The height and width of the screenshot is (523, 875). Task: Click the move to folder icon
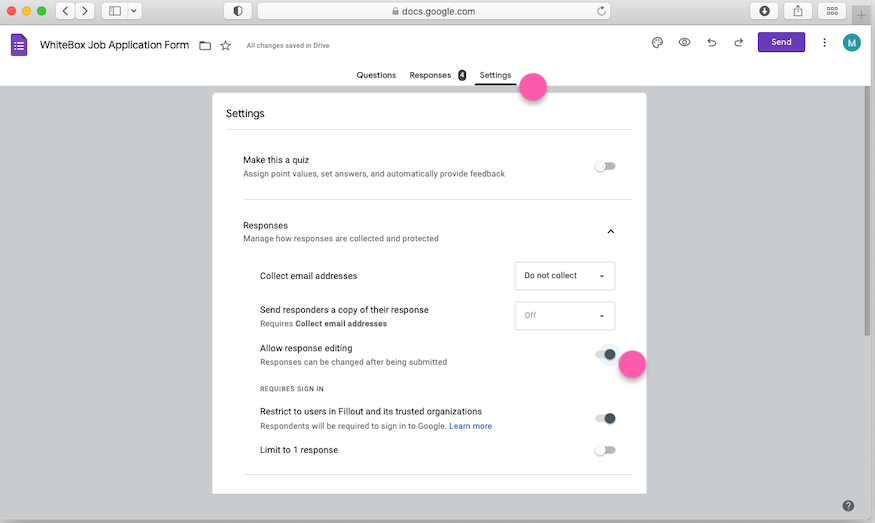click(x=205, y=46)
